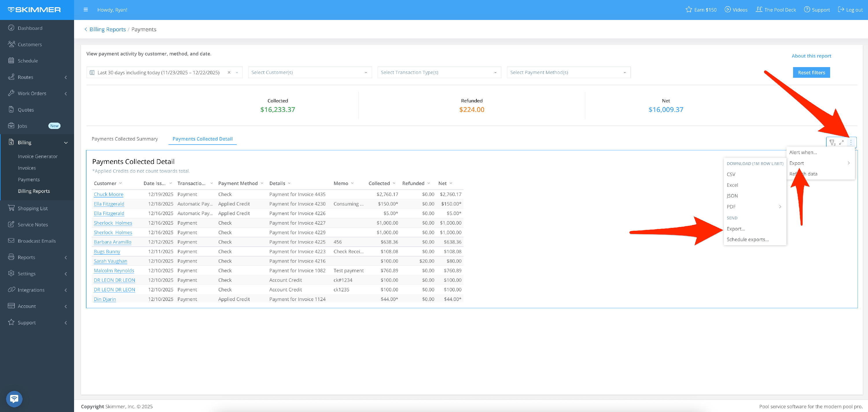Screen dimensions: 868x412
Task: Open the Select Transaction Type(s) dropdown
Action: (x=439, y=72)
